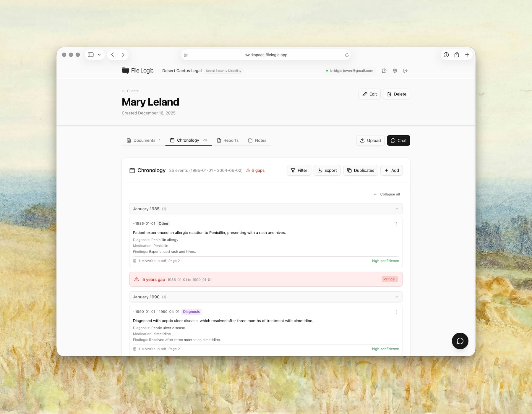Collapse the January 1985 section
This screenshot has width=532, height=414.
click(x=397, y=209)
